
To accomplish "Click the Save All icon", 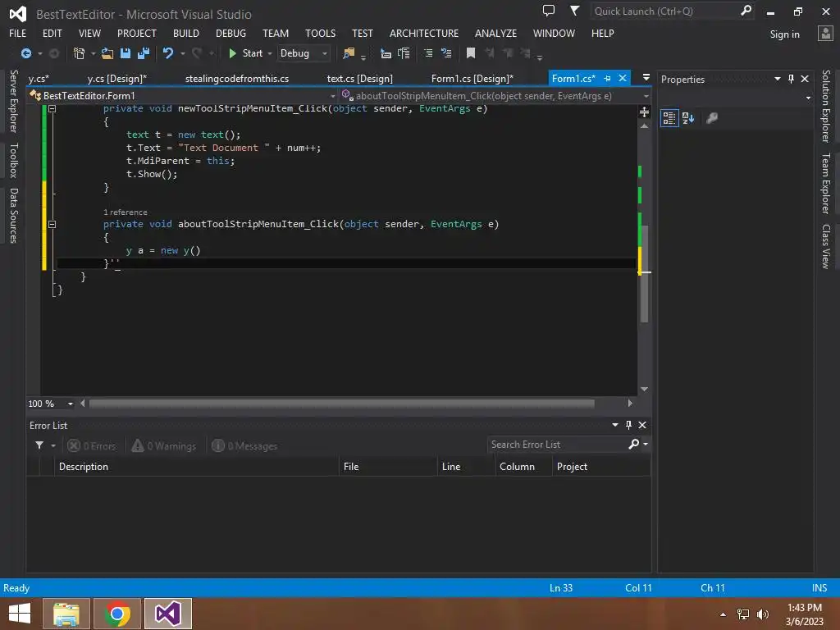I will coord(144,53).
